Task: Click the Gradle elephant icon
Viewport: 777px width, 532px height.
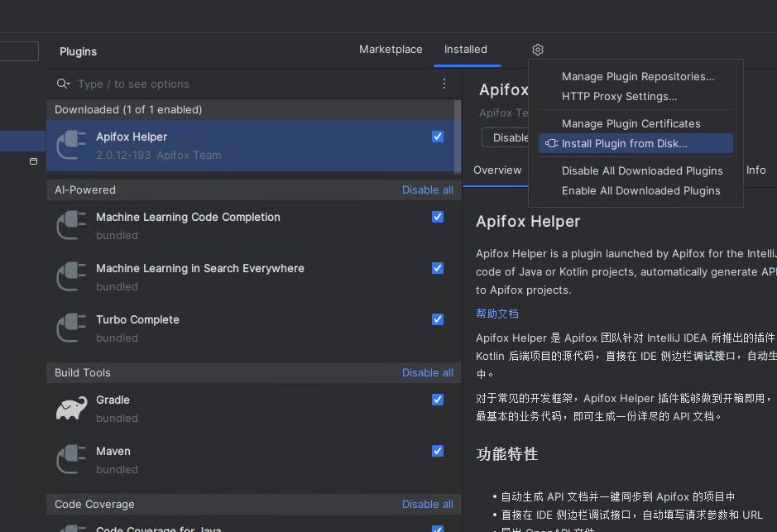Action: (x=71, y=408)
